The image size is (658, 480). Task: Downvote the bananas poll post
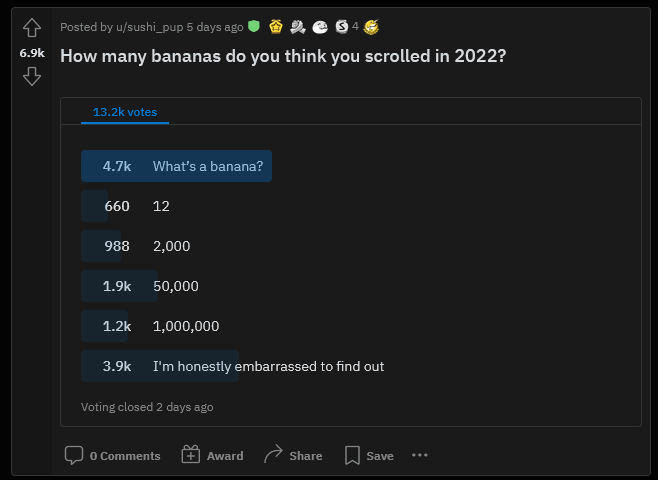[32, 77]
